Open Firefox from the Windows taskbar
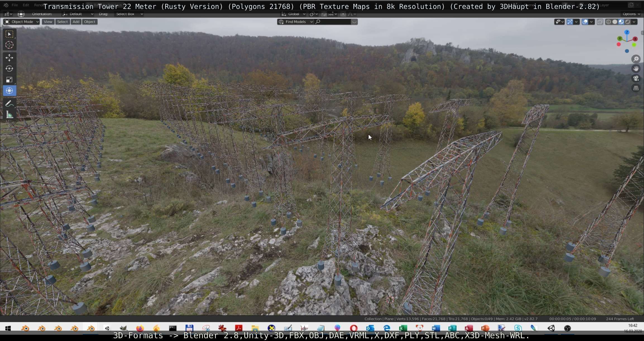Viewport: 644px width, 341px height. pos(140,328)
